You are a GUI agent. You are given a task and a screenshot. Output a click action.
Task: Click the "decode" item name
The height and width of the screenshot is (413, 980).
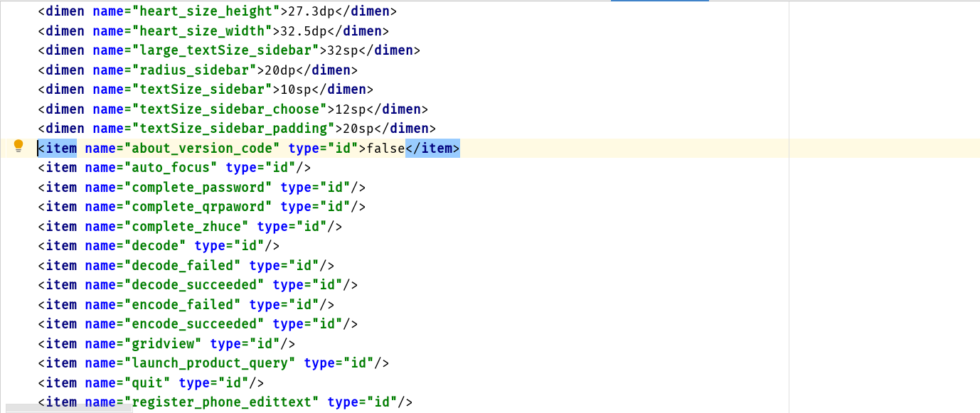(155, 246)
